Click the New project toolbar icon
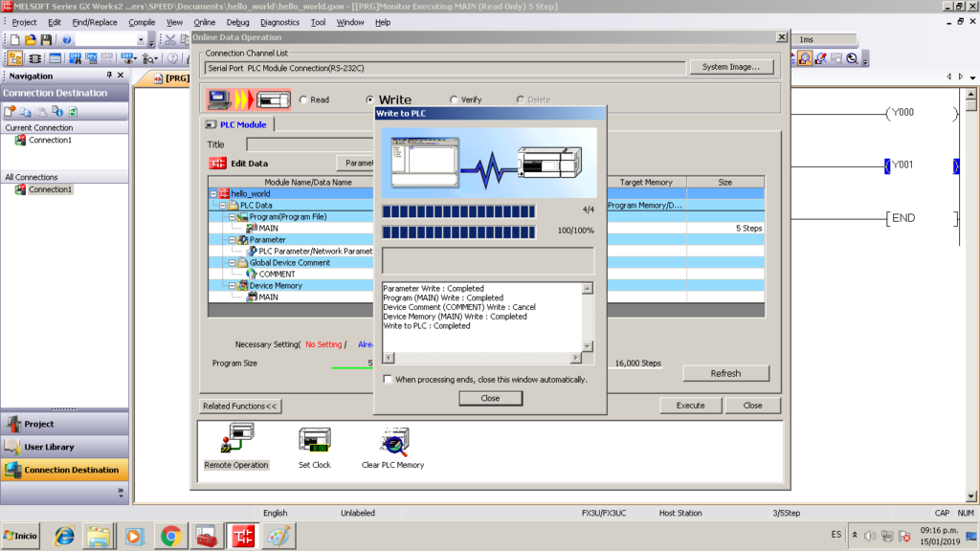 15,40
